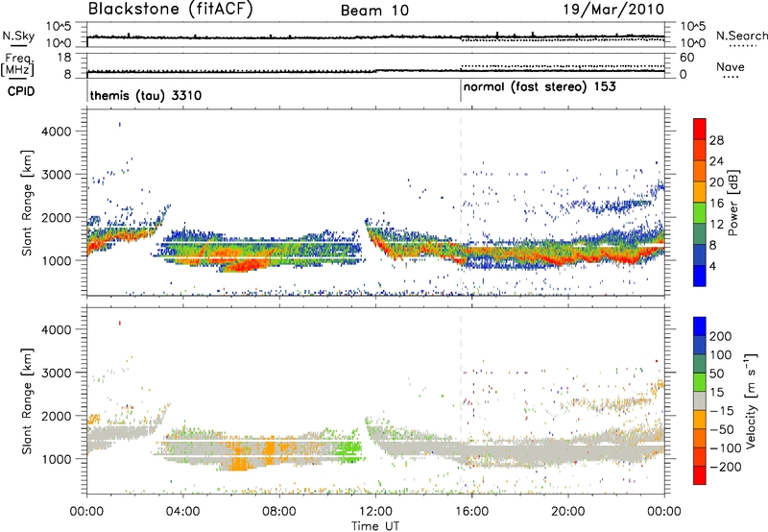Click the "60" Nave axis tick
This screenshot has width=768, height=532.
(686, 58)
